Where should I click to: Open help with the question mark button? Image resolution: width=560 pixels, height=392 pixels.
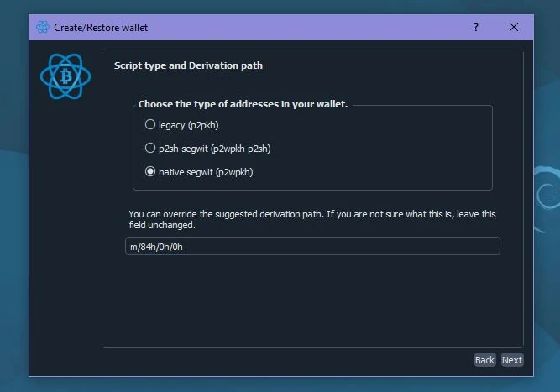pyautogui.click(x=476, y=27)
